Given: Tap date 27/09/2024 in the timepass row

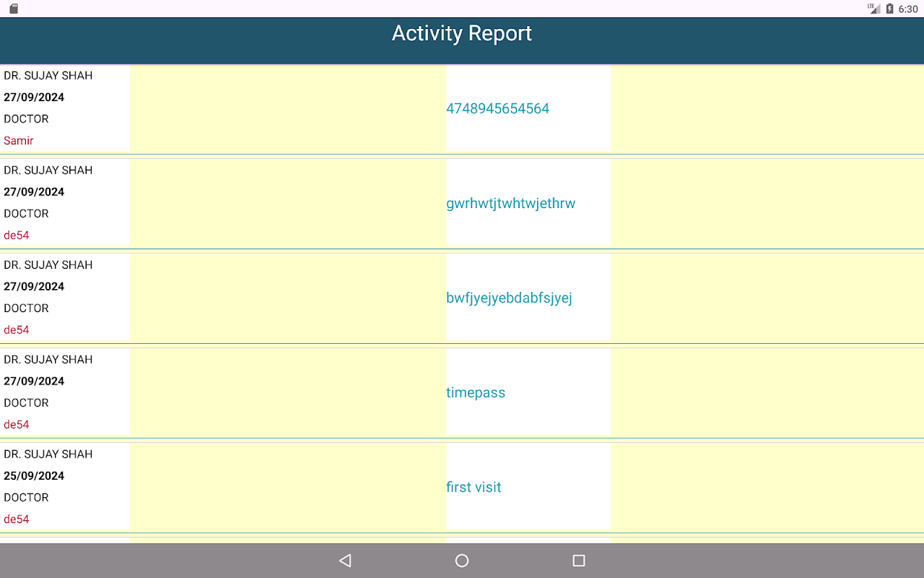Looking at the screenshot, I should pos(34,381).
